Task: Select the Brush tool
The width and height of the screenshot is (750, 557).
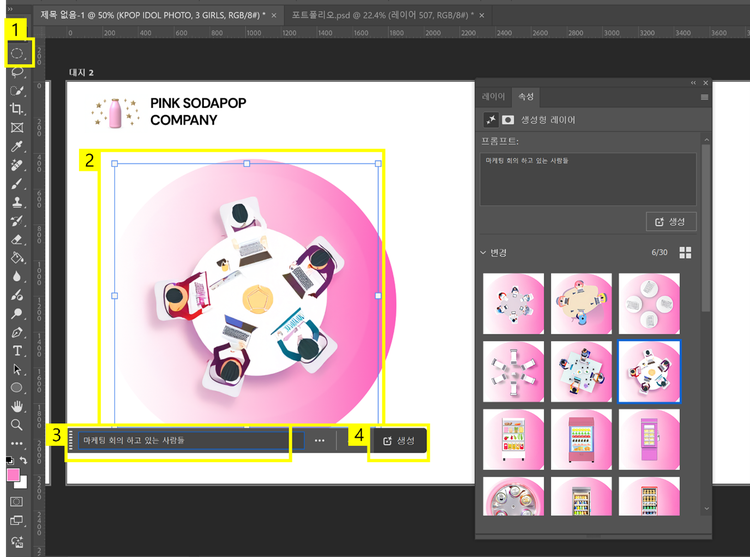Action: click(17, 184)
